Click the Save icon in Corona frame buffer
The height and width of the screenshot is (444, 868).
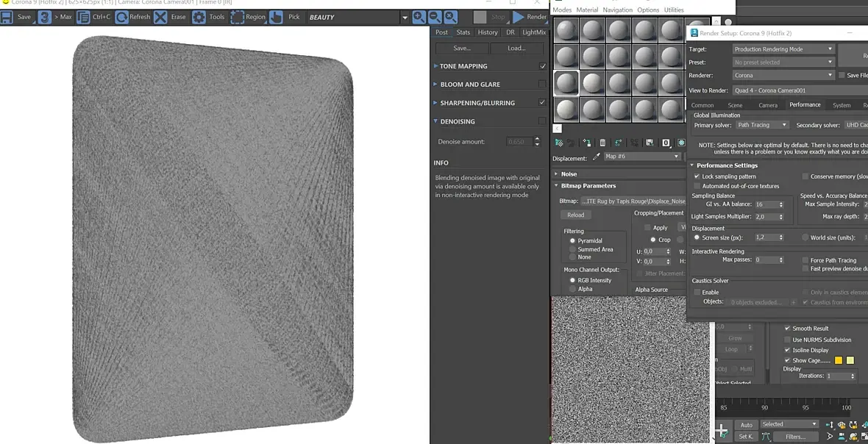coord(7,17)
